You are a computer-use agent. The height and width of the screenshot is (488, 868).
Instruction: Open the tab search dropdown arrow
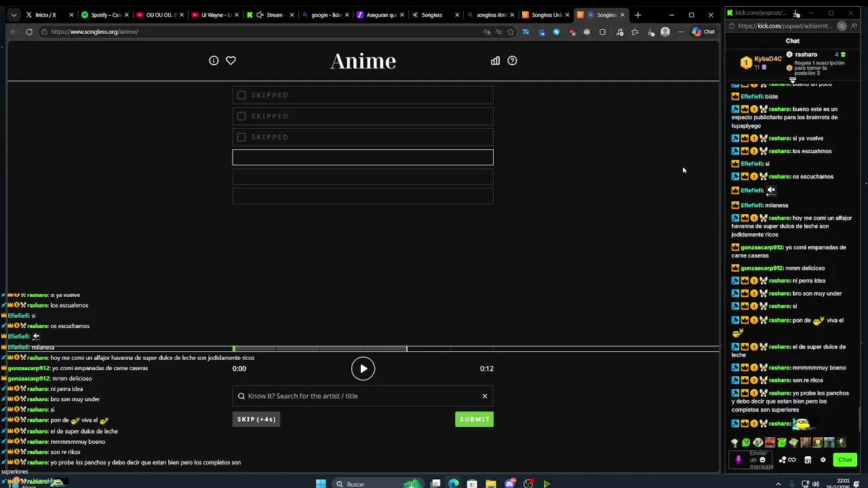click(x=13, y=15)
